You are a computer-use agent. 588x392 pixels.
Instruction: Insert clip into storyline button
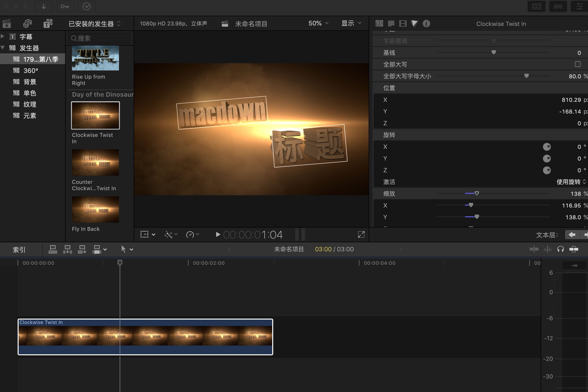click(x=68, y=249)
